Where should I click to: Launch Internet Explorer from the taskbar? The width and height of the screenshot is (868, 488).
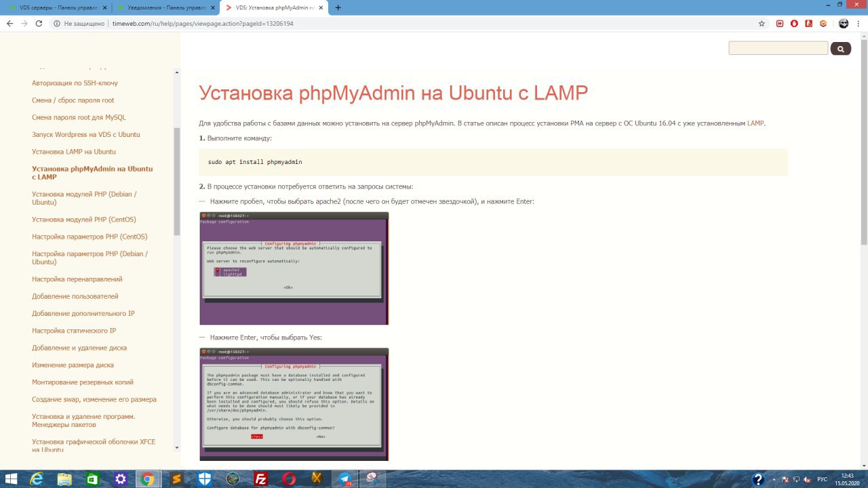(37, 479)
